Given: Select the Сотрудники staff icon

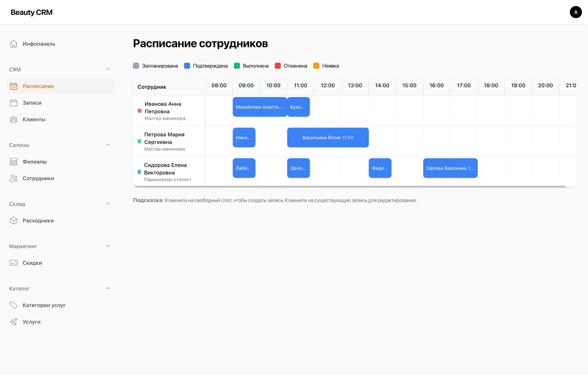Looking at the screenshot, I should point(14,178).
